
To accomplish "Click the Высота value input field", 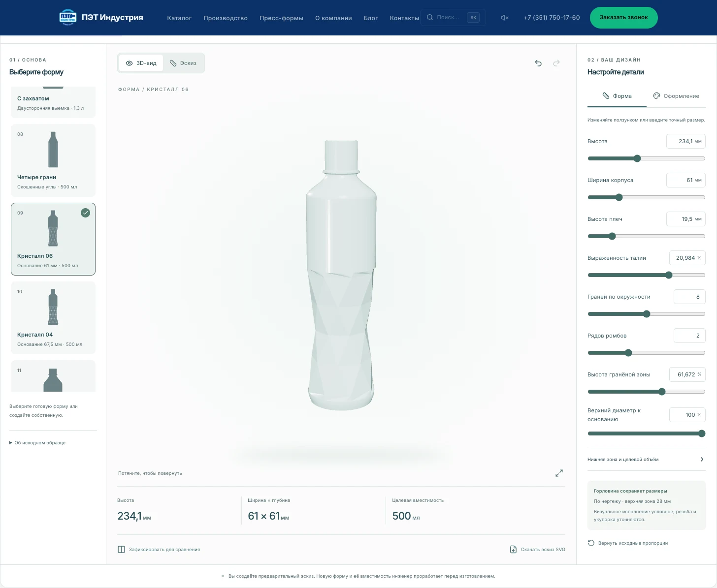I will point(686,141).
